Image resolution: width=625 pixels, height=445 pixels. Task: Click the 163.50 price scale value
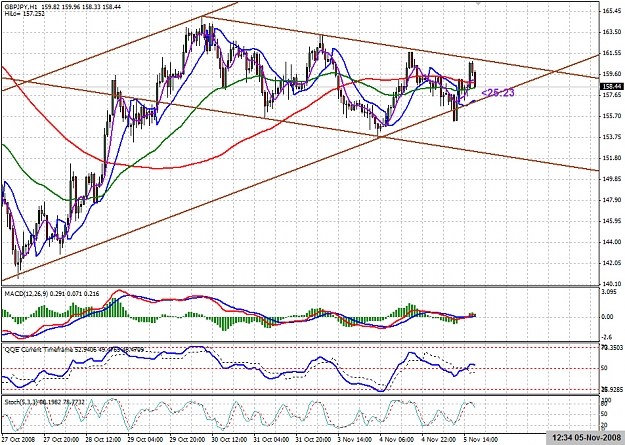click(612, 32)
